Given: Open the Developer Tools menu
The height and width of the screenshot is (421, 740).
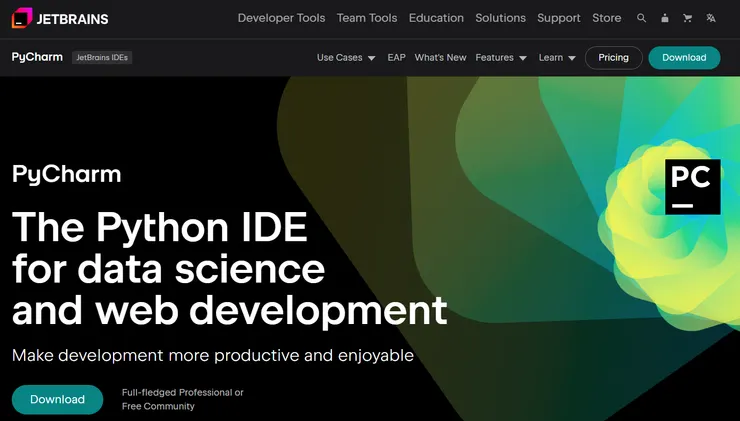Looking at the screenshot, I should (281, 18).
